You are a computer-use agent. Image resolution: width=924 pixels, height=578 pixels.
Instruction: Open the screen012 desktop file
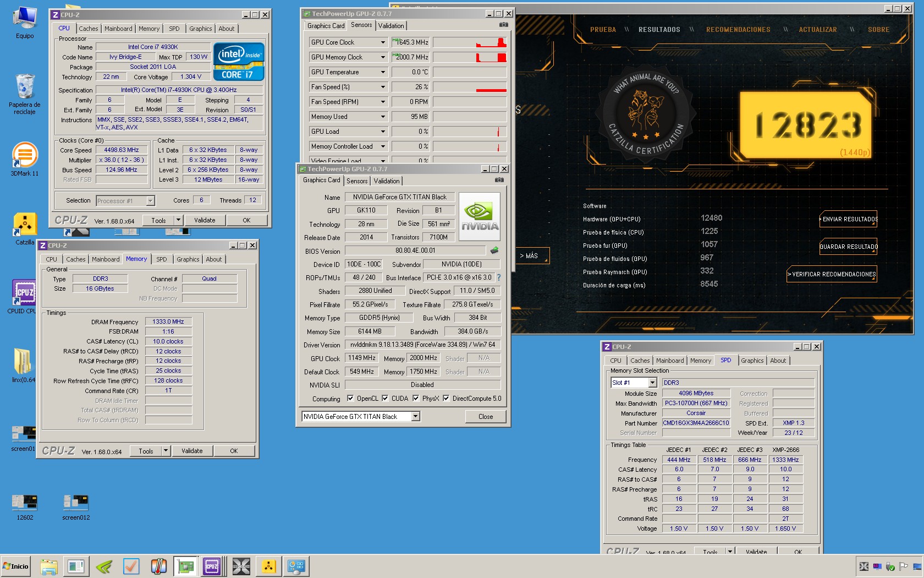76,506
